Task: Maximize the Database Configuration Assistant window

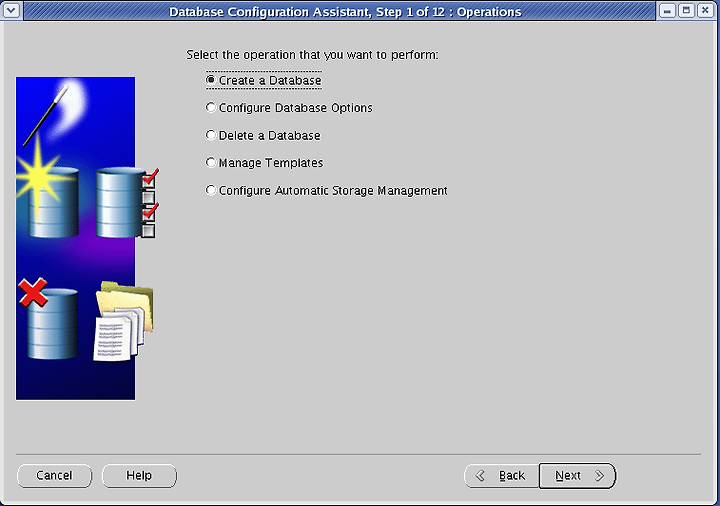Action: click(686, 10)
